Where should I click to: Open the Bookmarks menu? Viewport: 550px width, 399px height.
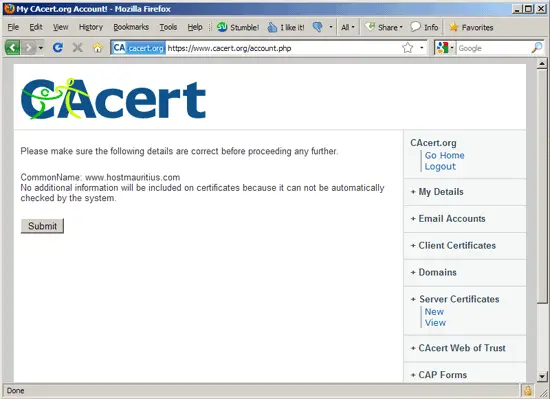tap(131, 27)
